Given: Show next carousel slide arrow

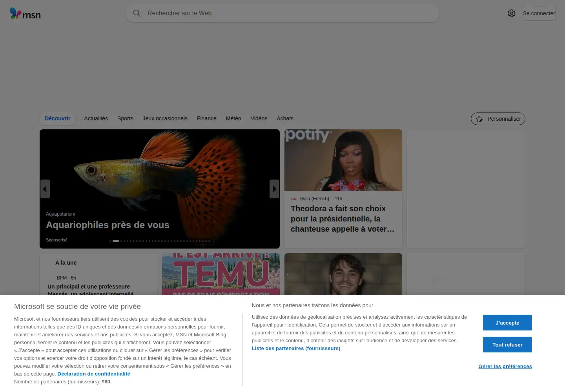Looking at the screenshot, I should pos(274,189).
